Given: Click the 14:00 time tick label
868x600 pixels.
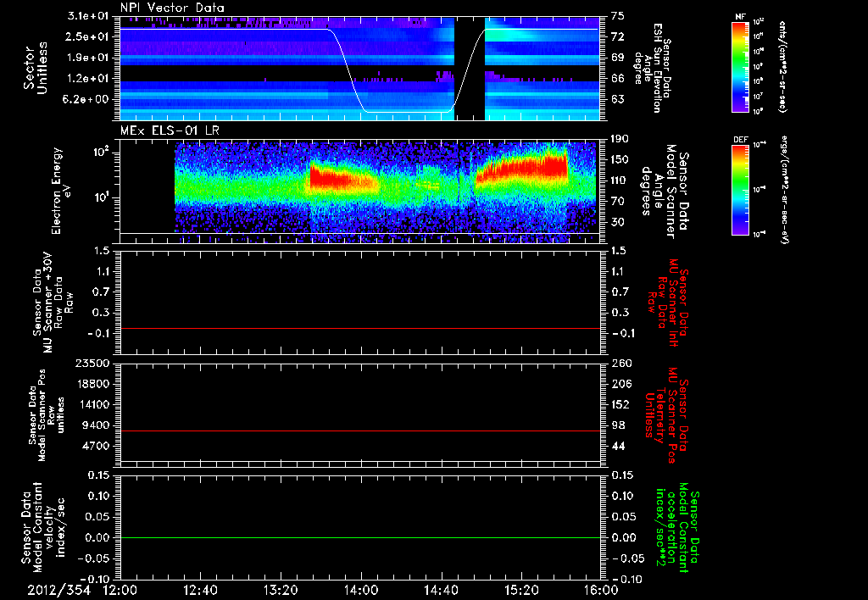Looking at the screenshot, I should pyautogui.click(x=361, y=590).
